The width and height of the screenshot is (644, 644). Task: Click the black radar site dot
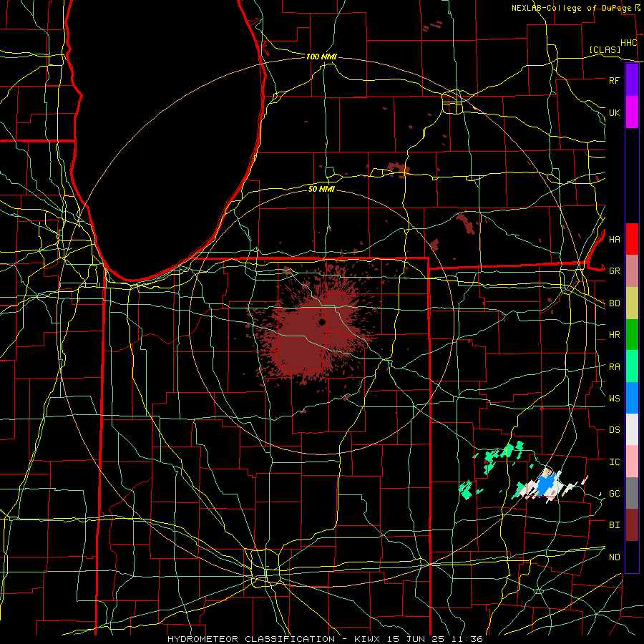[322, 322]
